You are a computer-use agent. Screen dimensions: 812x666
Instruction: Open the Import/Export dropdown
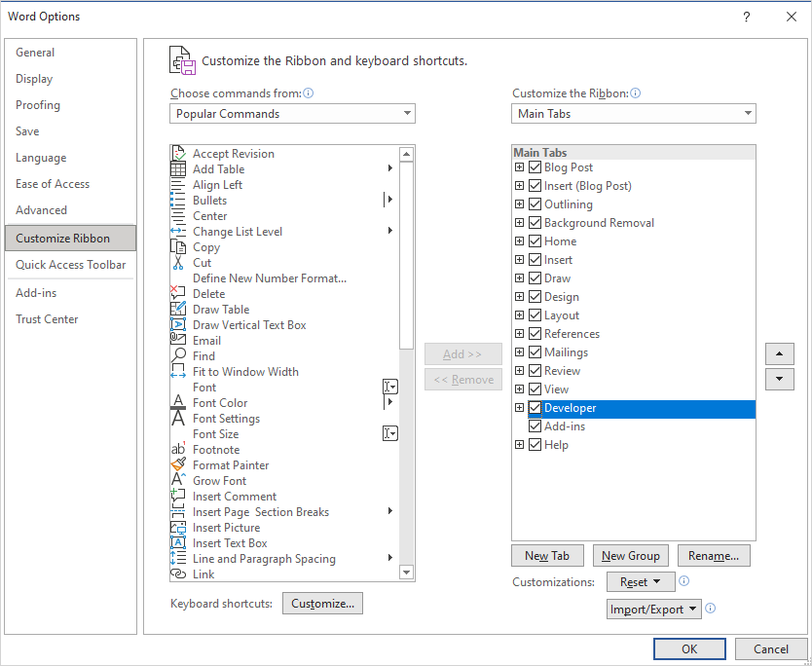coord(653,610)
